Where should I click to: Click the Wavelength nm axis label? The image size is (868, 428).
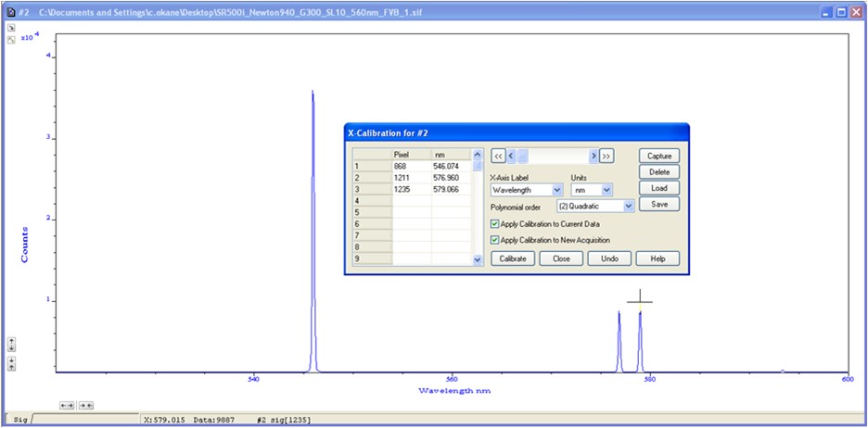[x=454, y=390]
